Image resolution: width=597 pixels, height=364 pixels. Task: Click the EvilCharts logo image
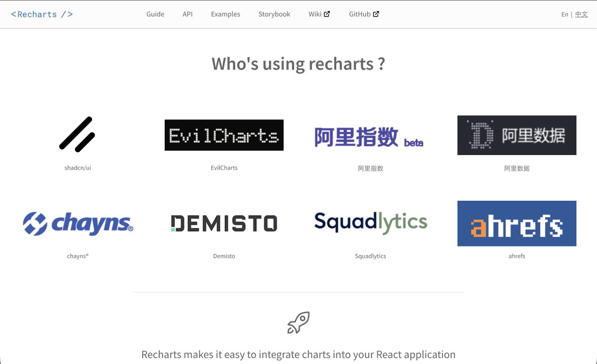pos(224,135)
